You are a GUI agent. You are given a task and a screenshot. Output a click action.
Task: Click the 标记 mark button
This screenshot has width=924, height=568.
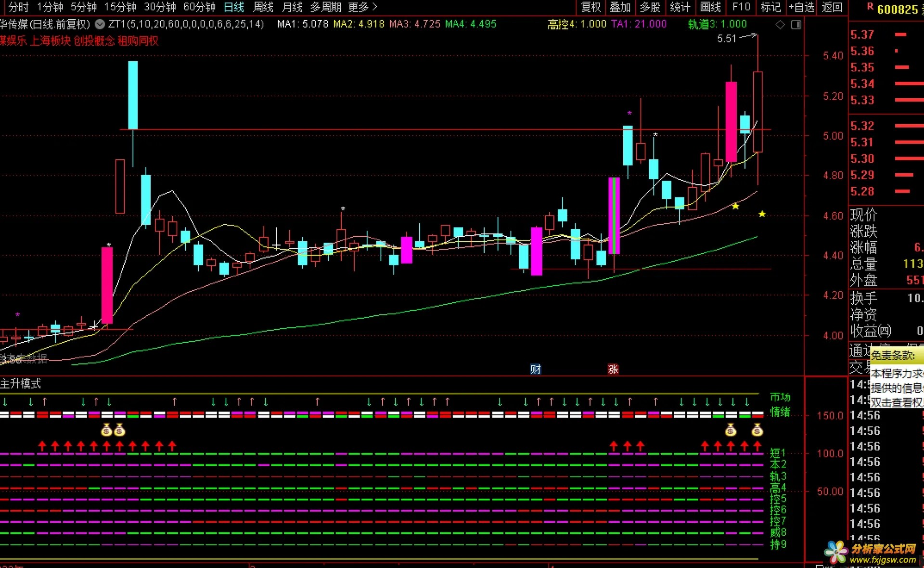click(x=770, y=7)
